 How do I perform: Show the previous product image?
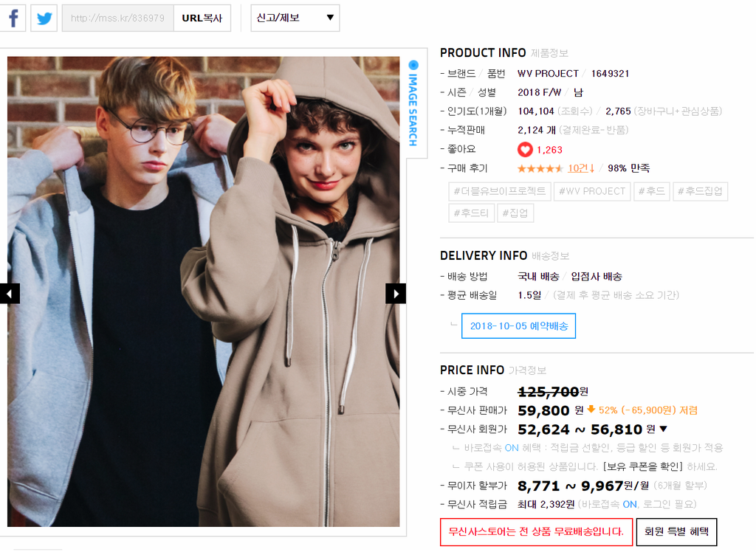10,294
